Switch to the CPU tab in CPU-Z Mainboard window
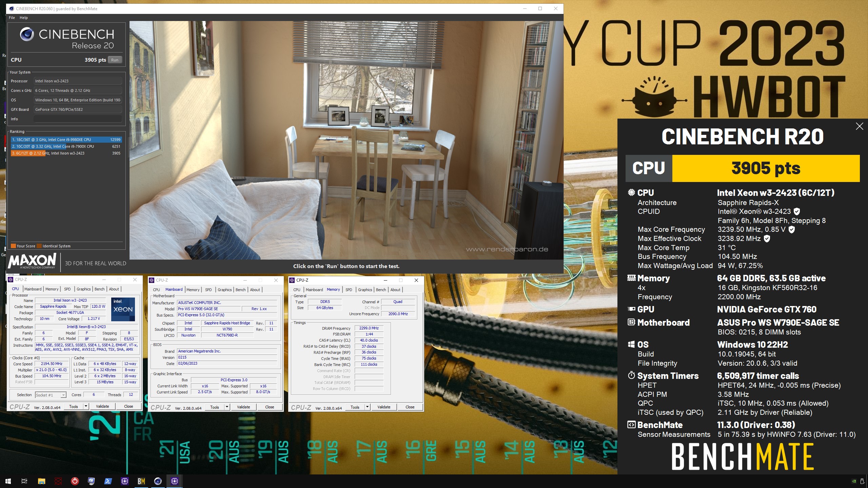 (x=156, y=290)
